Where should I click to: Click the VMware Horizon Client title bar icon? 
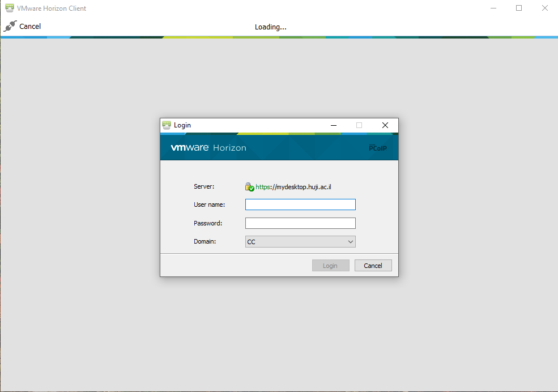point(10,8)
